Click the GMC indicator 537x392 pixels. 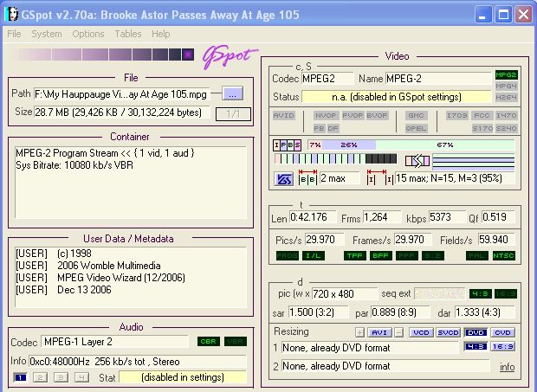(416, 115)
